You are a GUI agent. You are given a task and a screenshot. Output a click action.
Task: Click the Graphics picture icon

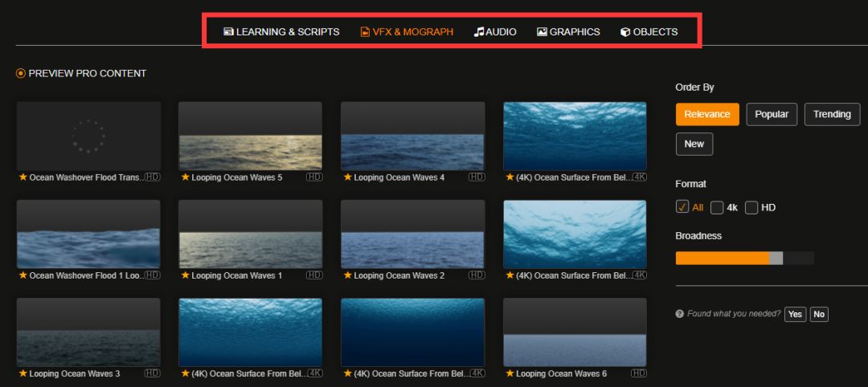click(542, 31)
